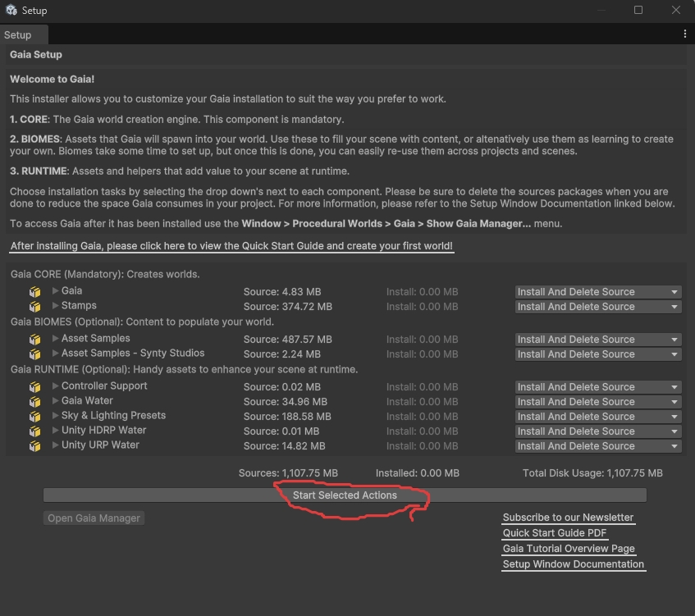This screenshot has height=616, width=695.
Task: Click the Gaia BIOMES (Optional) section label
Action: (142, 322)
